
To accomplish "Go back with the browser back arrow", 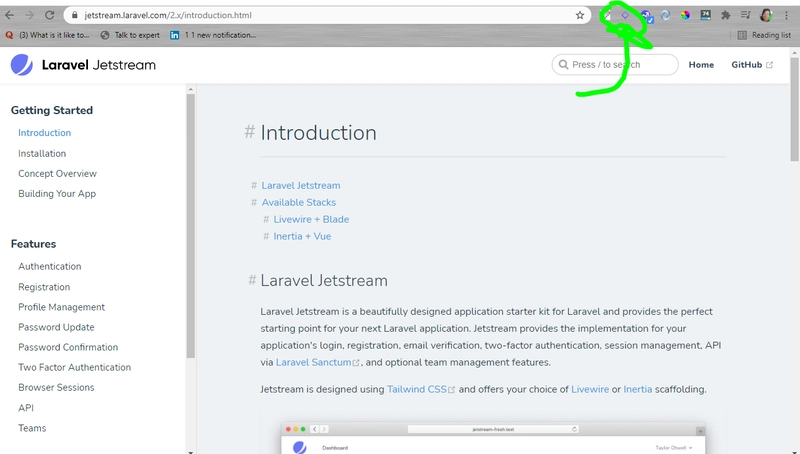I will click(9, 15).
